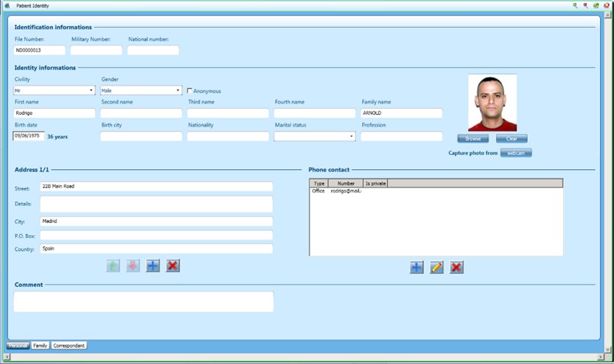The height and width of the screenshot is (364, 614).
Task: Delete the selected phone contact
Action: (457, 268)
